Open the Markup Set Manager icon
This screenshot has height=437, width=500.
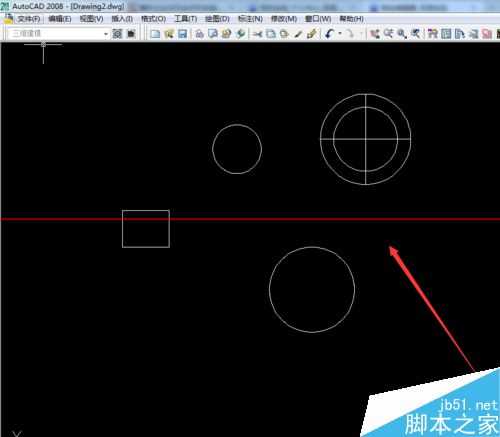tap(487, 34)
